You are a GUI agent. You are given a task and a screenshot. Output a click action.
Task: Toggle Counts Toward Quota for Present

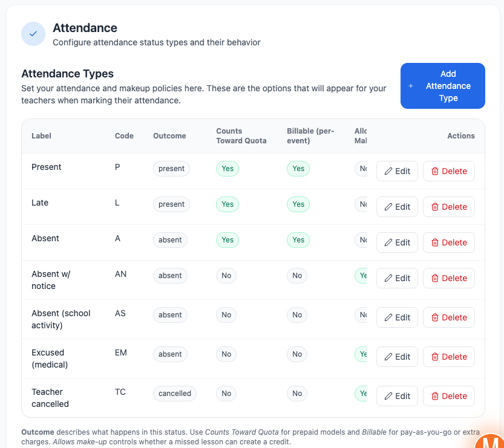click(x=227, y=168)
